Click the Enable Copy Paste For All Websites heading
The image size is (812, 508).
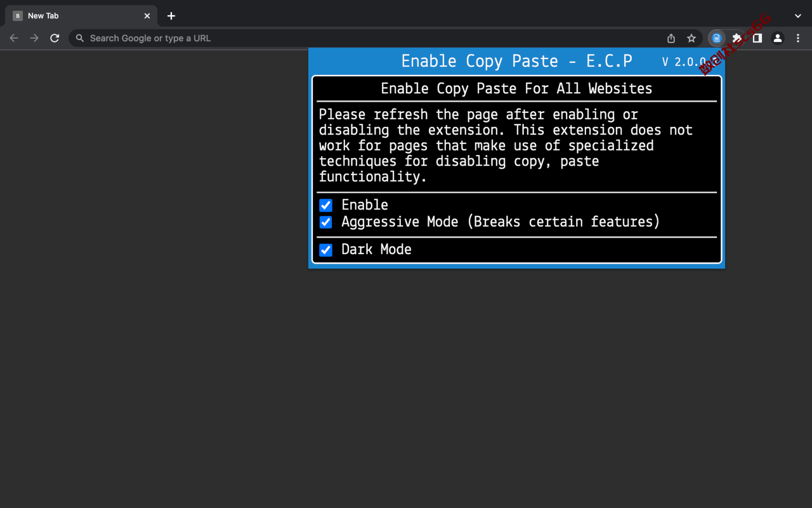(x=516, y=88)
